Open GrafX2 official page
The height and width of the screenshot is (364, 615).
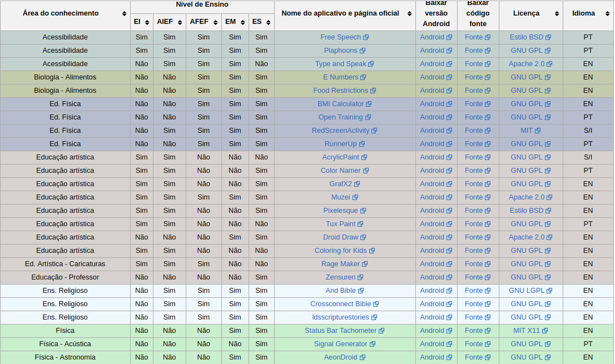pos(344,184)
